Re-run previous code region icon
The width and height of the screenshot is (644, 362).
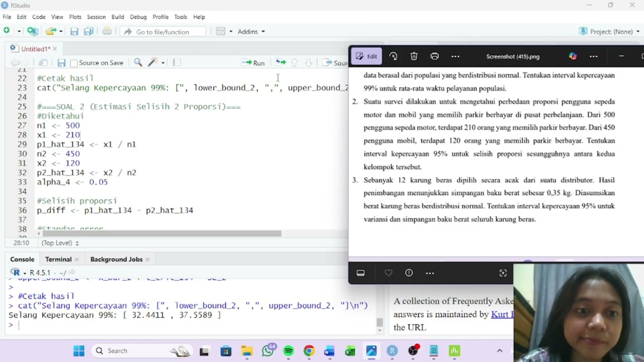click(x=281, y=62)
